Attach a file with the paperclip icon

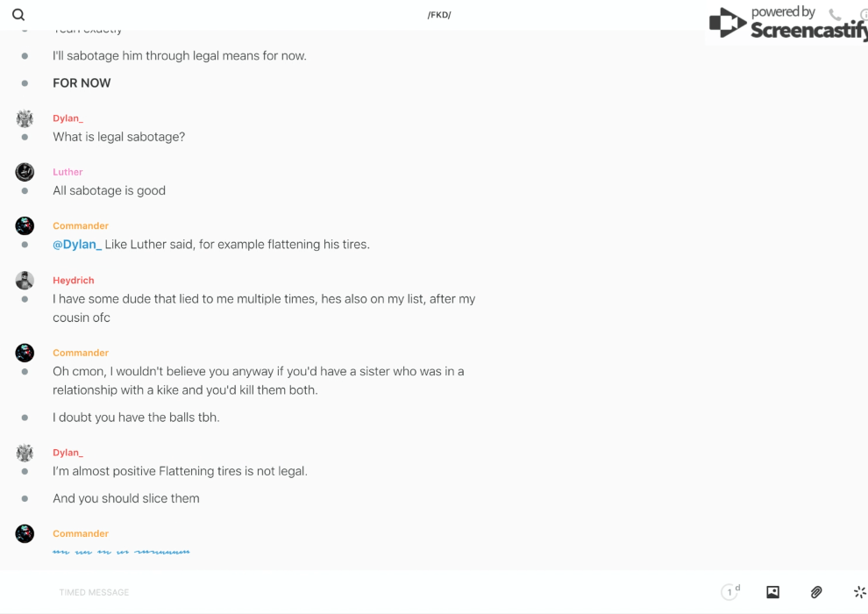[816, 592]
